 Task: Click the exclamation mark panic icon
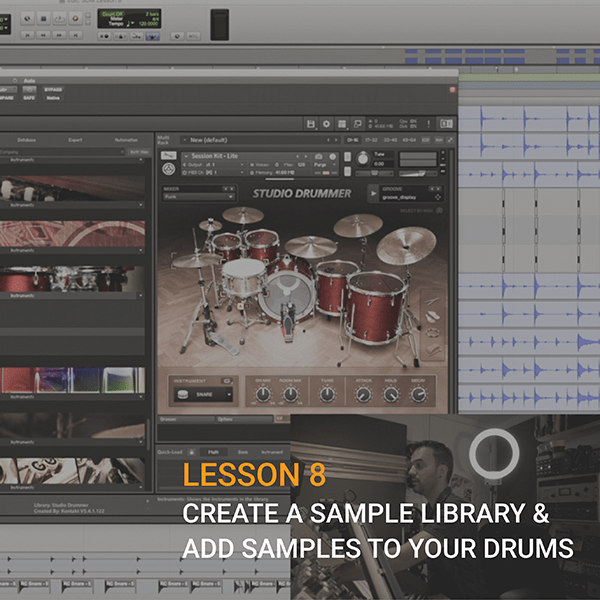(x=429, y=124)
